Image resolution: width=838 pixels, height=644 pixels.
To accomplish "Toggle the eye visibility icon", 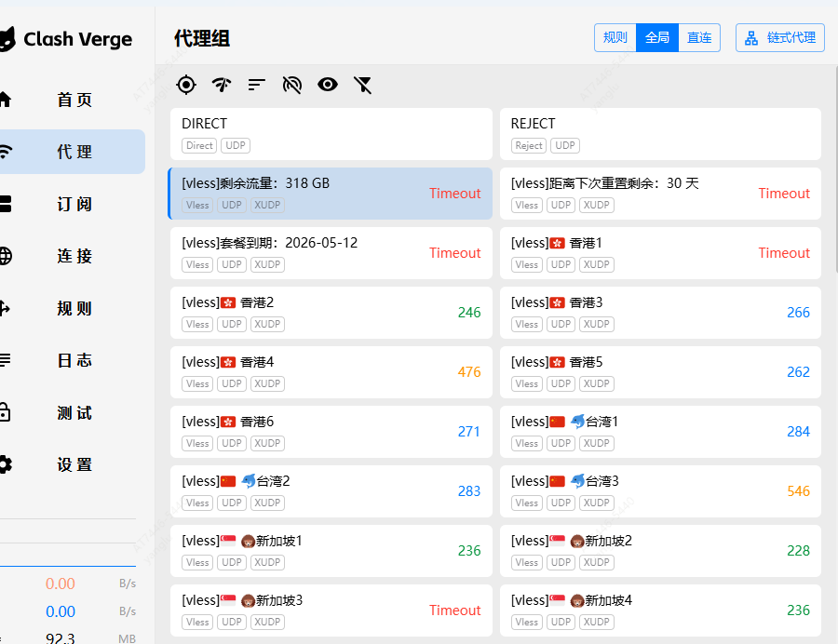I will click(327, 85).
